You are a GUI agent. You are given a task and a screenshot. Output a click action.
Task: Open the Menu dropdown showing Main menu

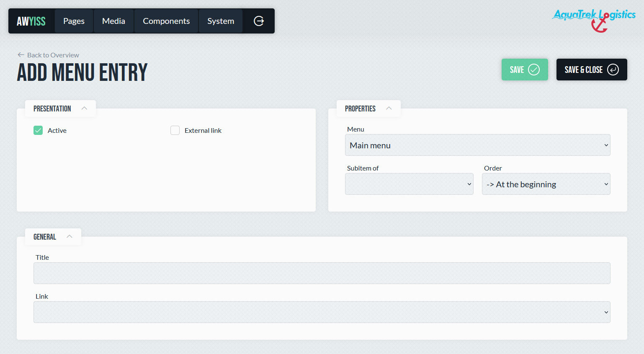coord(477,145)
